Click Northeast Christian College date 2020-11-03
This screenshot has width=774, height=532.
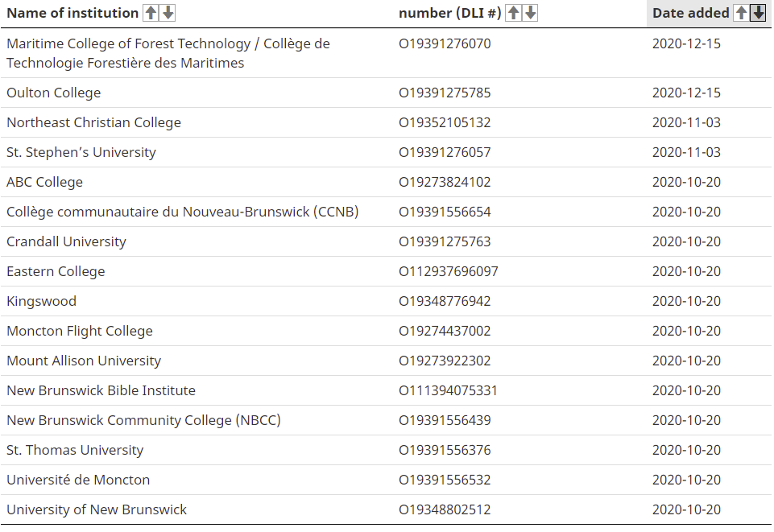click(687, 122)
